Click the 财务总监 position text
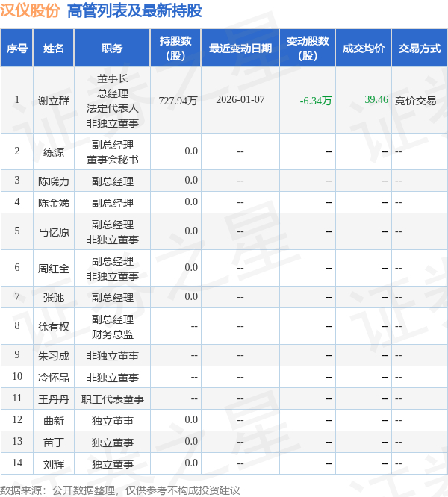Image resolution: width=448 pixels, height=497 pixels. point(112,334)
